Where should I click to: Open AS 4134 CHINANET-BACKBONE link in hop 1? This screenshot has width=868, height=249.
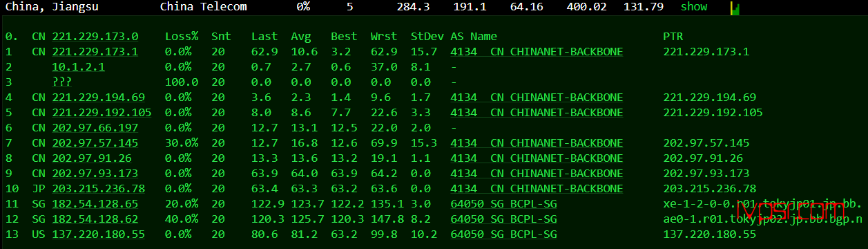tap(537, 51)
